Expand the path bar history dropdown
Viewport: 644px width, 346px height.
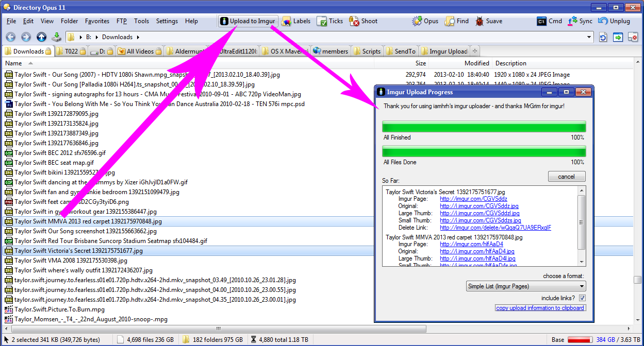tap(590, 37)
